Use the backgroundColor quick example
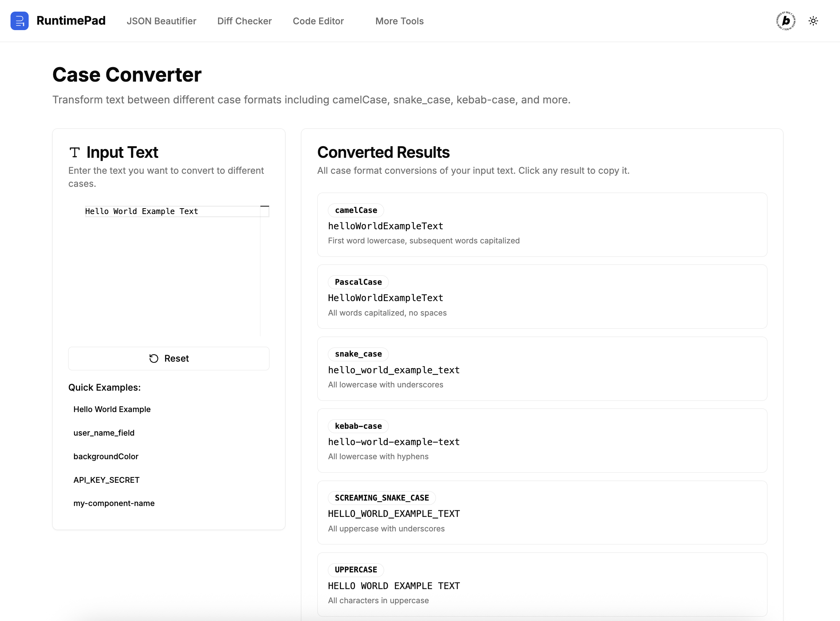The width and height of the screenshot is (840, 621). (x=106, y=456)
